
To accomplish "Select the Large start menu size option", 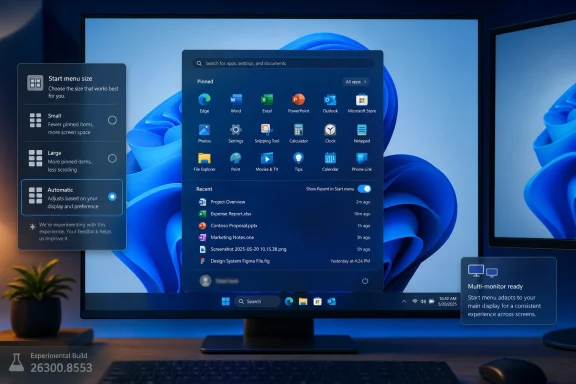I will coord(72,161).
